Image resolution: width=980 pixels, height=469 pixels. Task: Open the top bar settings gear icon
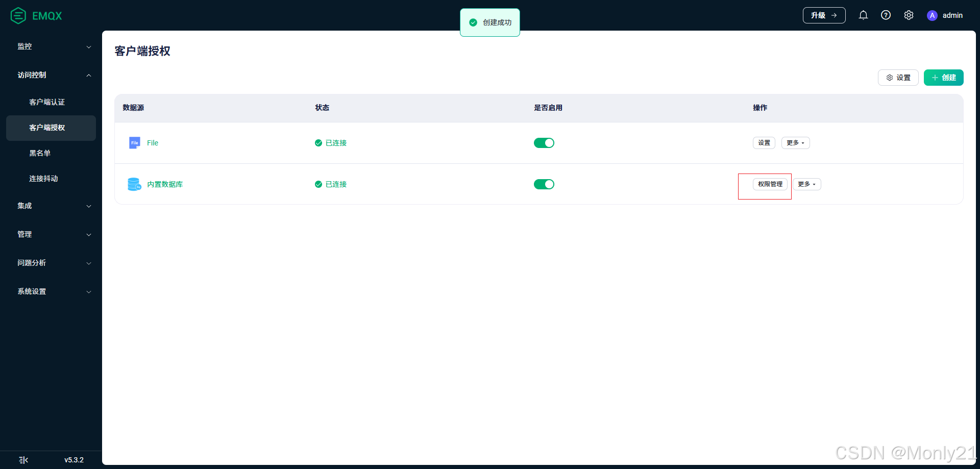[x=909, y=15]
